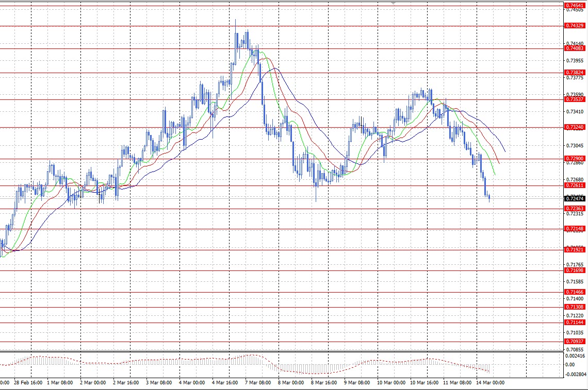The image size is (588, 390).
Task: Select the 2 Mar 16:00 time label
Action: click(126, 383)
